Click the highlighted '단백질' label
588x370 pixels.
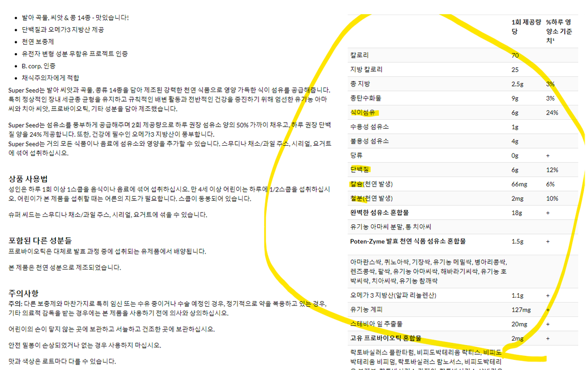[x=360, y=169]
